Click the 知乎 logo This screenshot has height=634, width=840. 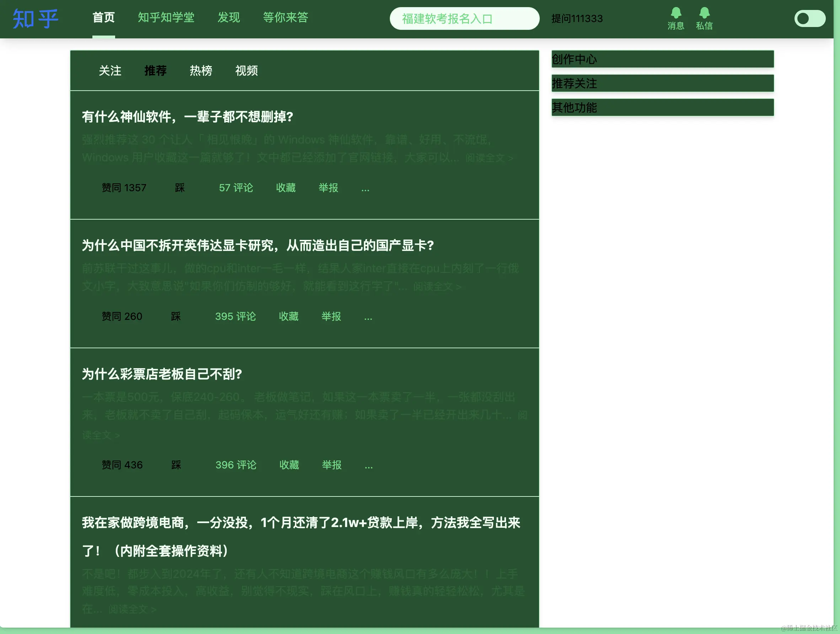point(35,18)
